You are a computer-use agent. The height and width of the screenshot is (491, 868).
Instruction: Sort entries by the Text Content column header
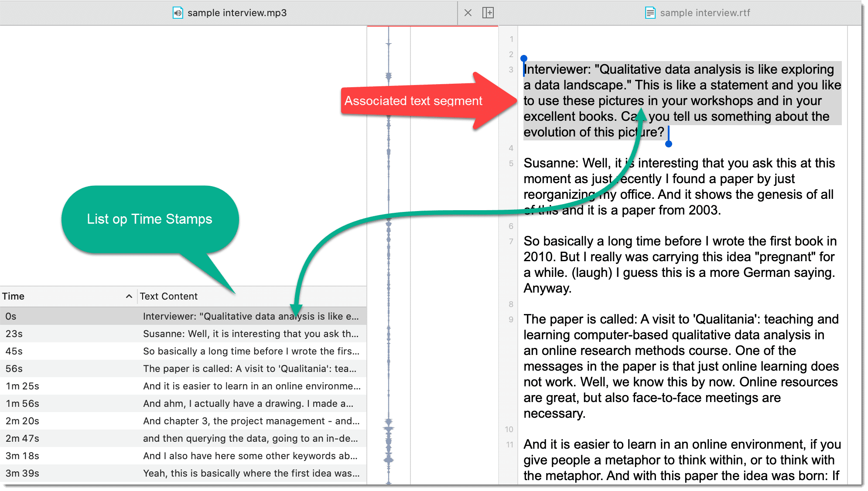169,296
